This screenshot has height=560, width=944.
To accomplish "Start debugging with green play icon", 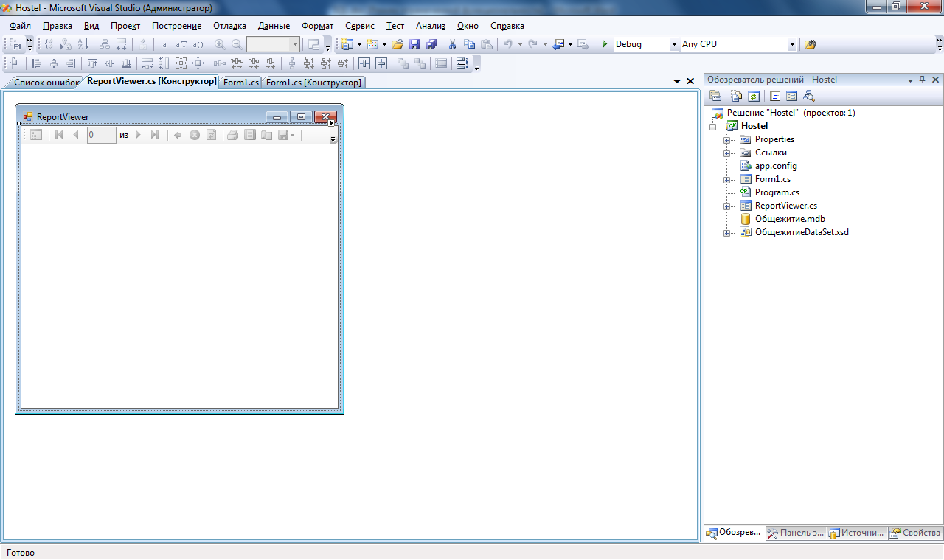I will (x=605, y=44).
